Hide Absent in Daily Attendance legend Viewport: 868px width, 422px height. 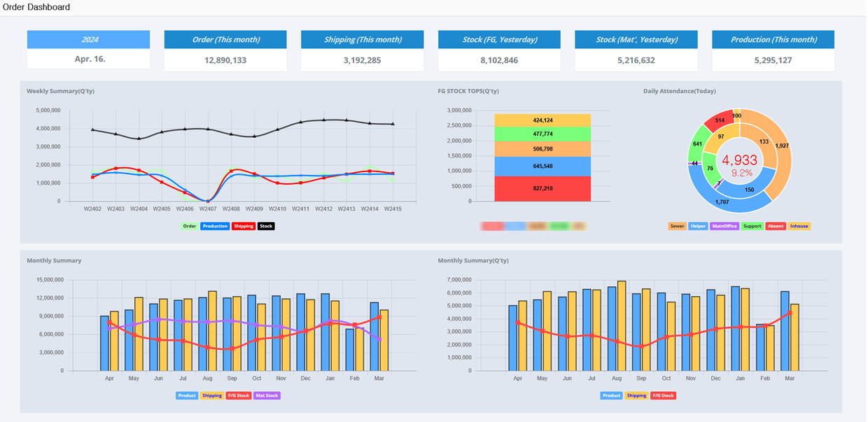click(x=776, y=226)
